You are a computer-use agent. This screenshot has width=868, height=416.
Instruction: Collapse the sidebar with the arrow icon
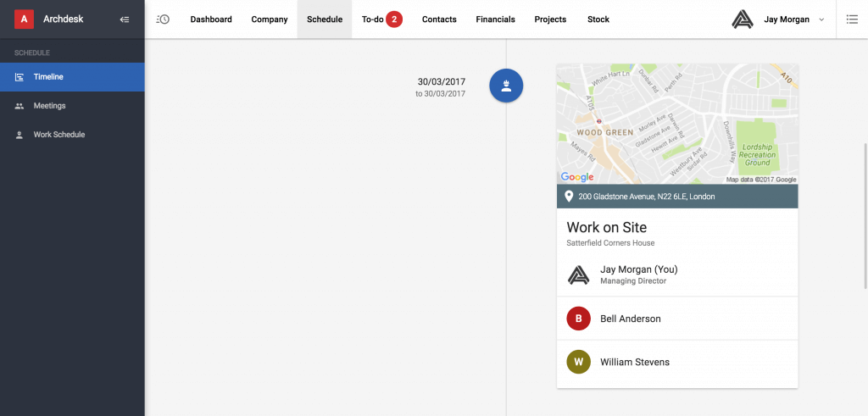(125, 19)
